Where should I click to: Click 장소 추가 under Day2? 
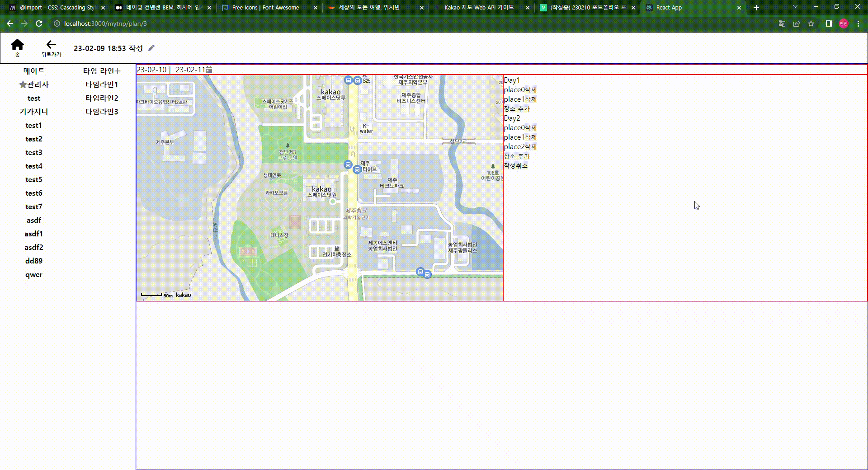pos(517,156)
